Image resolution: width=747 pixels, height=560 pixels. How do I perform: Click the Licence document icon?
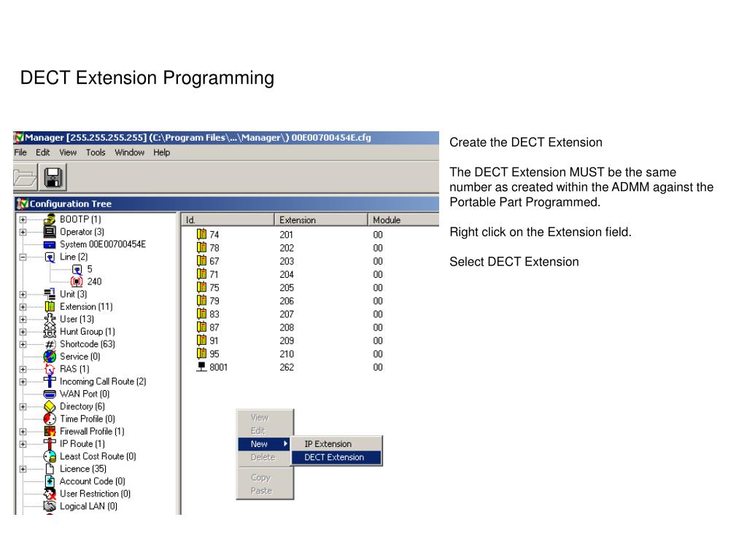tap(50, 469)
